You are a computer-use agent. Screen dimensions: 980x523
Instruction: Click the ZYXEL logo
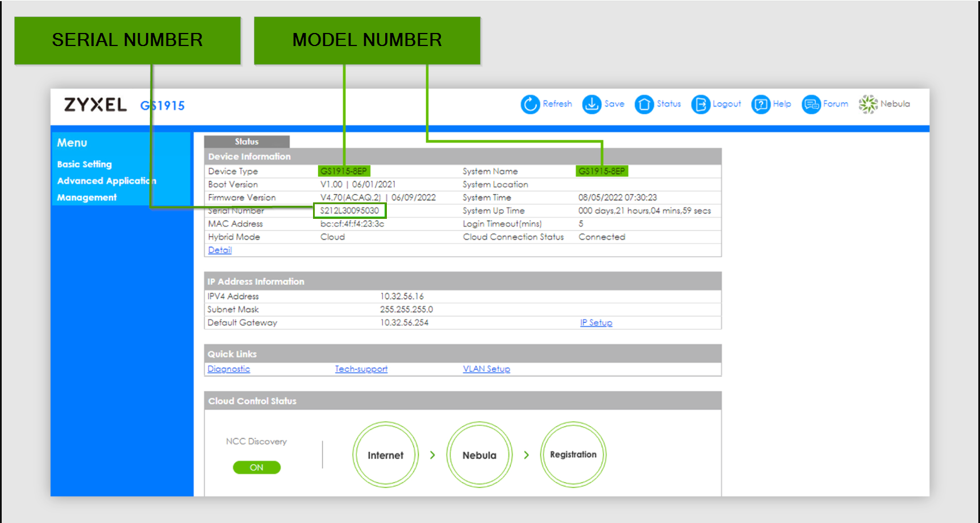[95, 105]
